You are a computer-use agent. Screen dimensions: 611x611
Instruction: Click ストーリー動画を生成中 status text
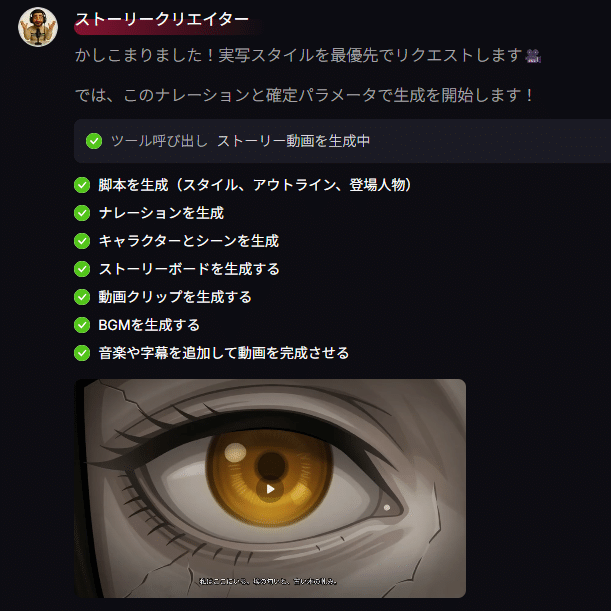[x=293, y=141]
